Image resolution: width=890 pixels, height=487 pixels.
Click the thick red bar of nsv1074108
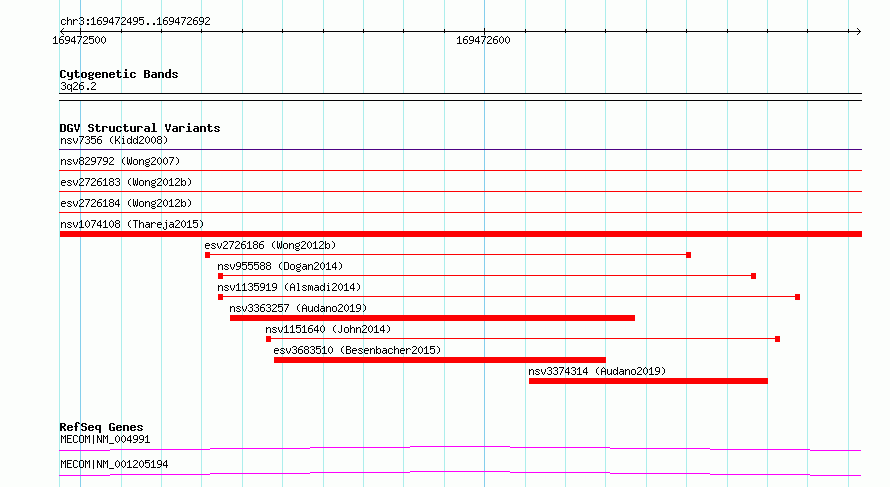tap(460, 234)
